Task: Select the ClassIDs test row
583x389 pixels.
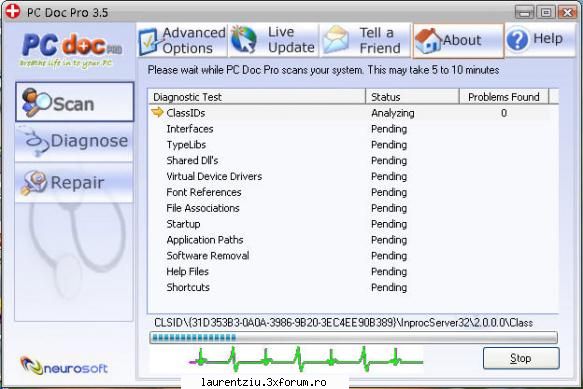Action: [350, 113]
